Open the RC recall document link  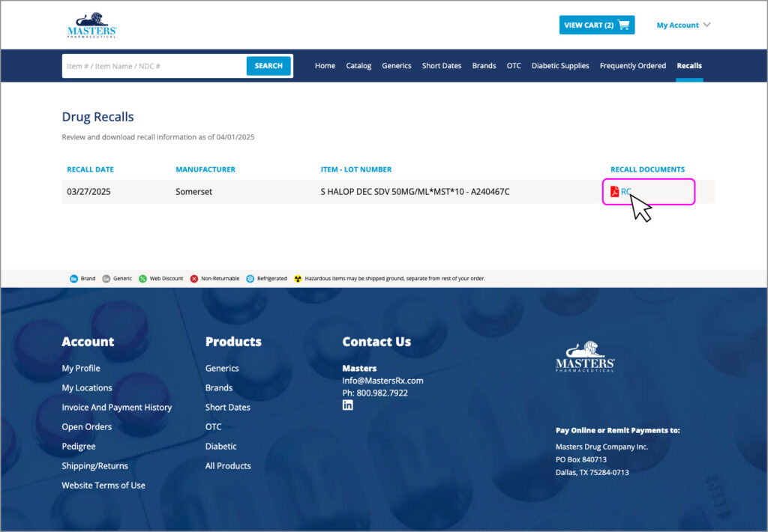[x=626, y=191]
